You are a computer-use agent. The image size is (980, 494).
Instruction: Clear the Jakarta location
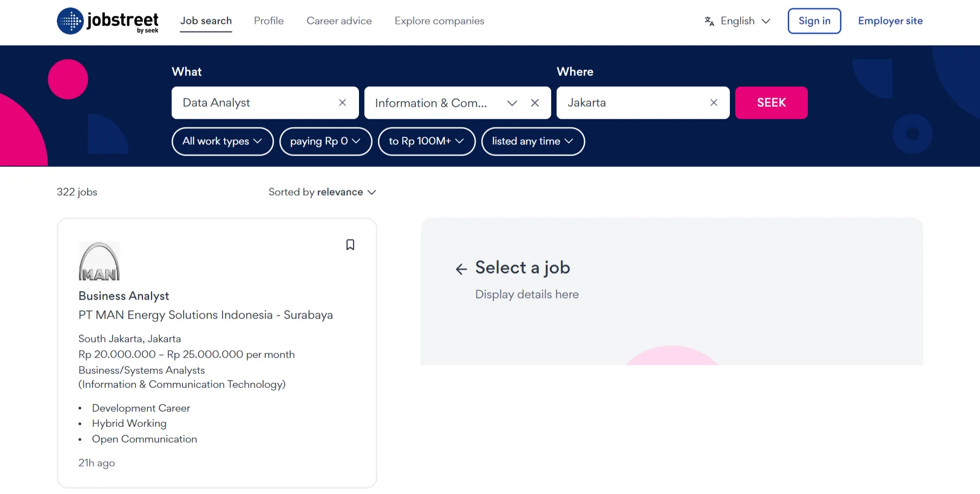(714, 103)
